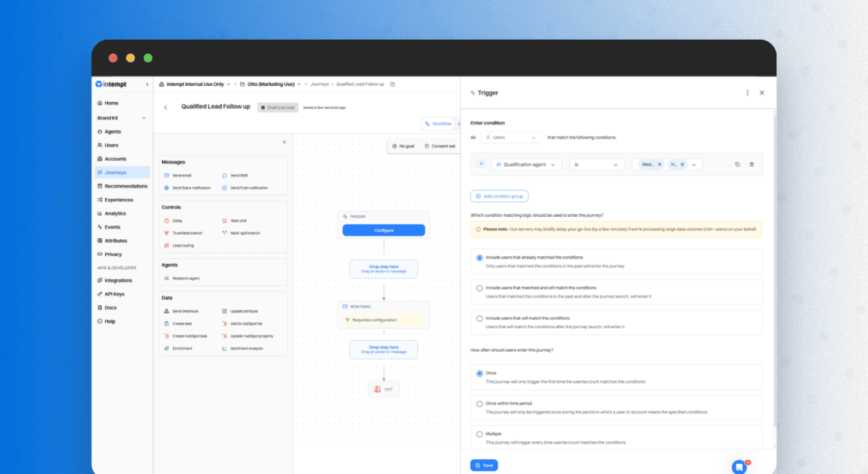Open the Intempt Internal Use Only organization dropdown

pos(195,84)
